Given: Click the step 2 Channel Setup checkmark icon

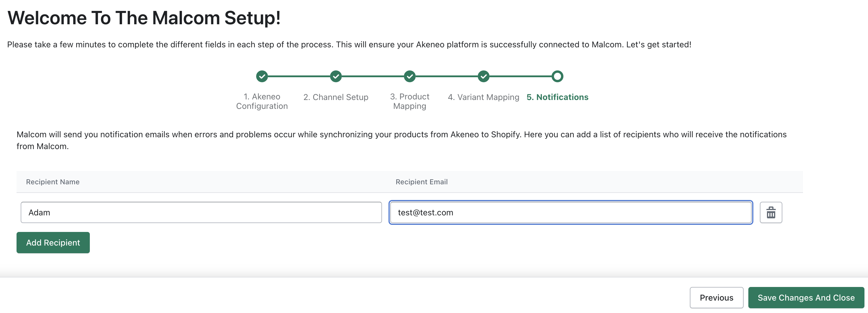Looking at the screenshot, I should click(336, 76).
